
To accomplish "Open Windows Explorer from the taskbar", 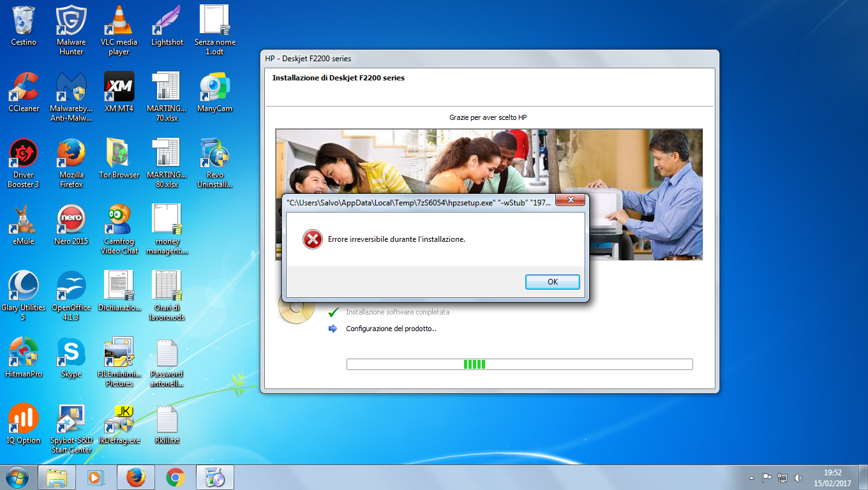I will [57, 477].
